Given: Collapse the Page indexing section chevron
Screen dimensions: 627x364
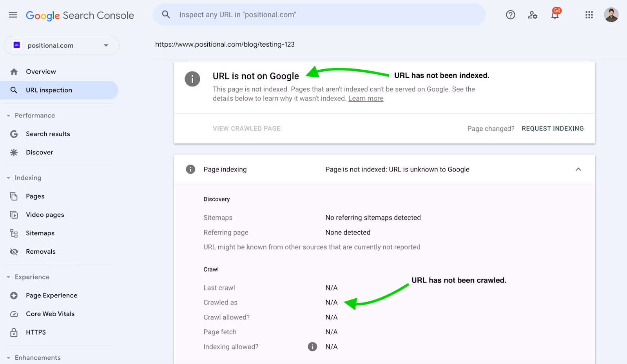Looking at the screenshot, I should 578,169.
